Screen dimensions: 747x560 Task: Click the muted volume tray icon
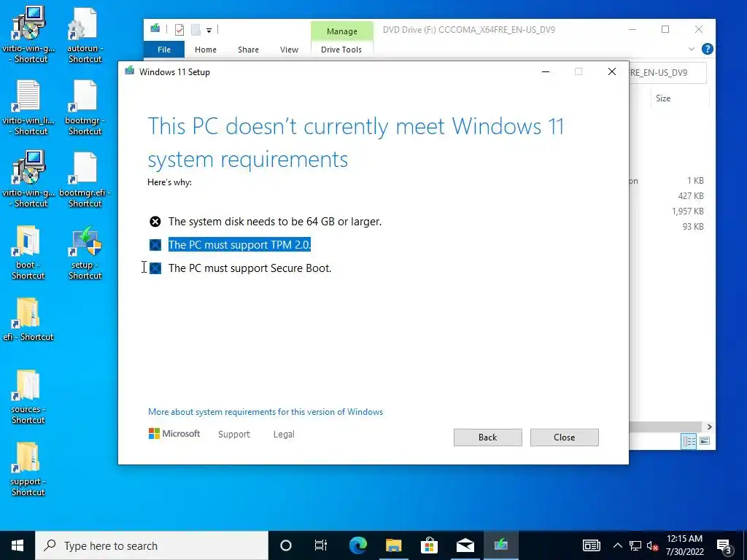[653, 545]
